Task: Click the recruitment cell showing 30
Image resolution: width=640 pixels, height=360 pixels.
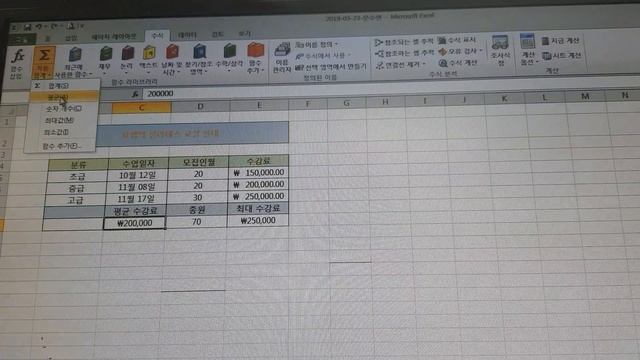Action: tap(198, 198)
